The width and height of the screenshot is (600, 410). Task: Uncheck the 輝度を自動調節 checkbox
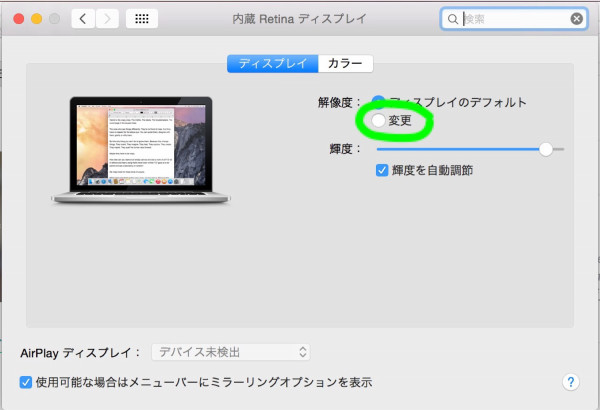pyautogui.click(x=382, y=170)
